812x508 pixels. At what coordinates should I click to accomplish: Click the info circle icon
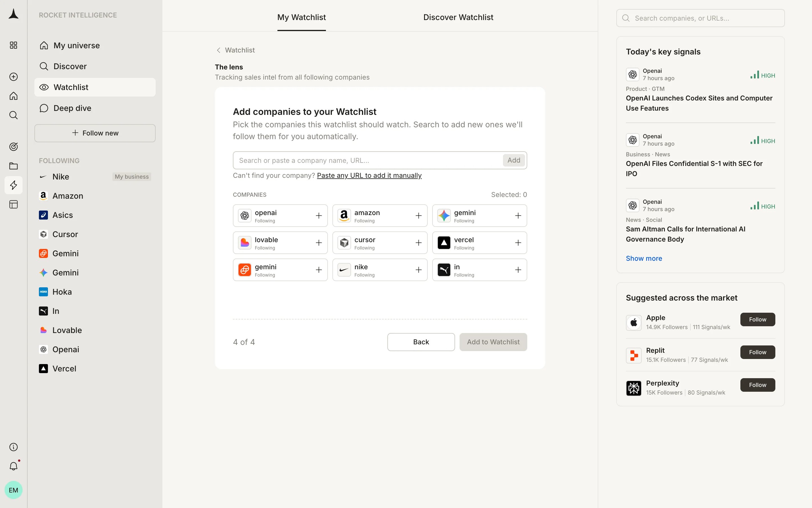pyautogui.click(x=14, y=447)
